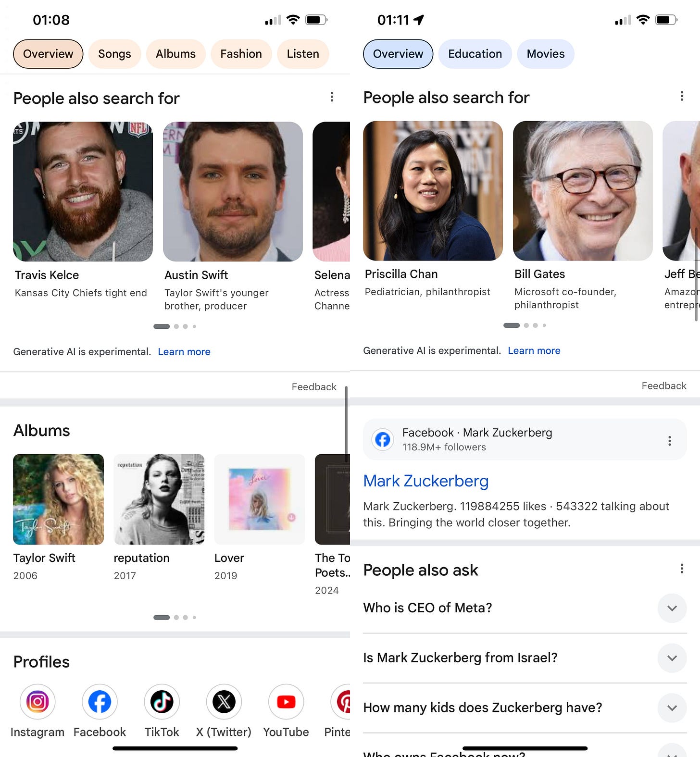Tap page indicator dots under right people carousel

tap(525, 325)
